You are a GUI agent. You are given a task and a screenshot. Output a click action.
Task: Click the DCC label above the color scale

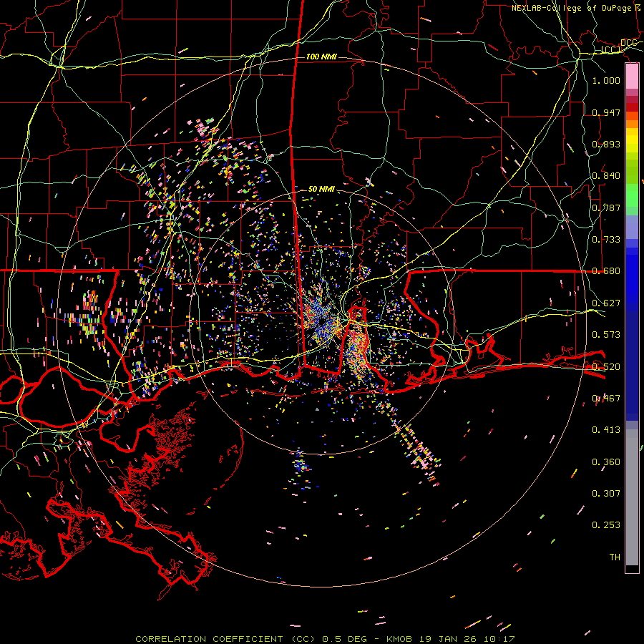(x=628, y=43)
